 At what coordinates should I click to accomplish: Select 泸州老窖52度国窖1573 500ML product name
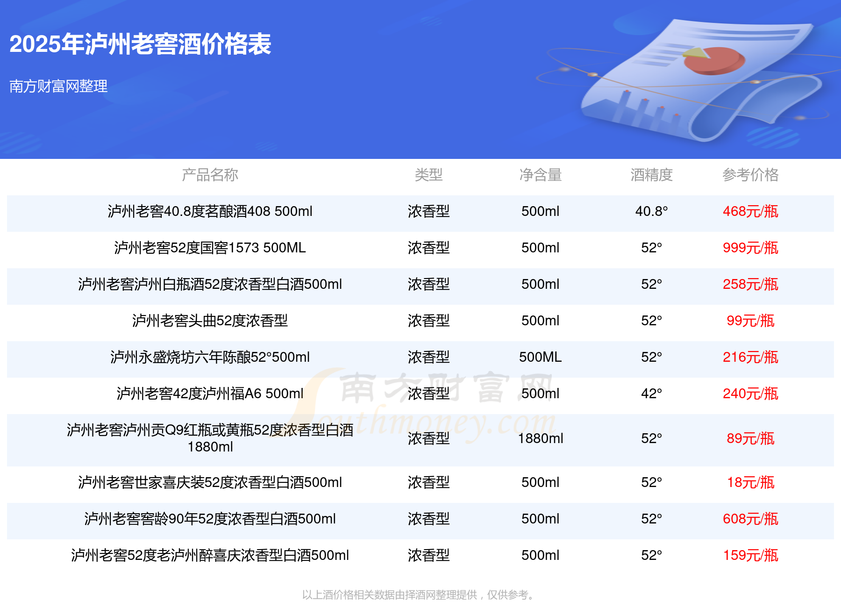click(x=210, y=248)
